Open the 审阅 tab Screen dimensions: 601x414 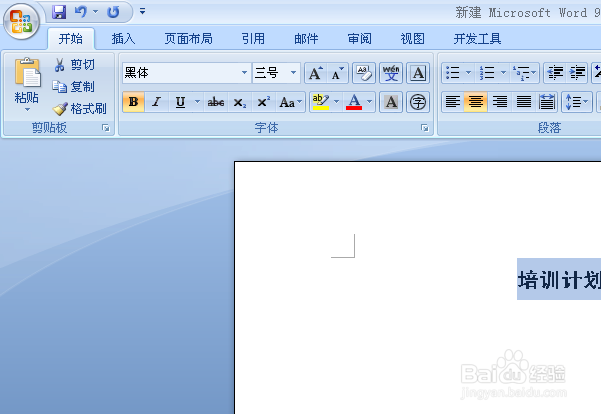click(359, 39)
